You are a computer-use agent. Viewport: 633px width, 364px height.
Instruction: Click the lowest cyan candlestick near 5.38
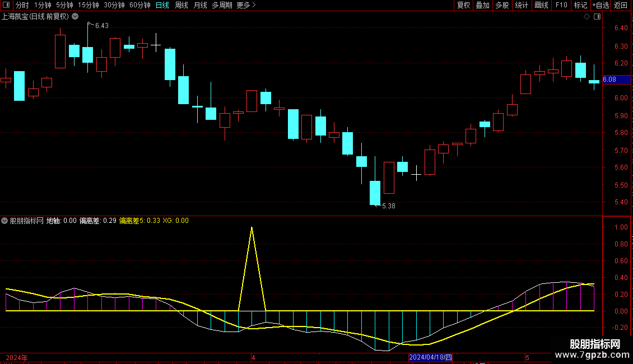[x=375, y=193]
